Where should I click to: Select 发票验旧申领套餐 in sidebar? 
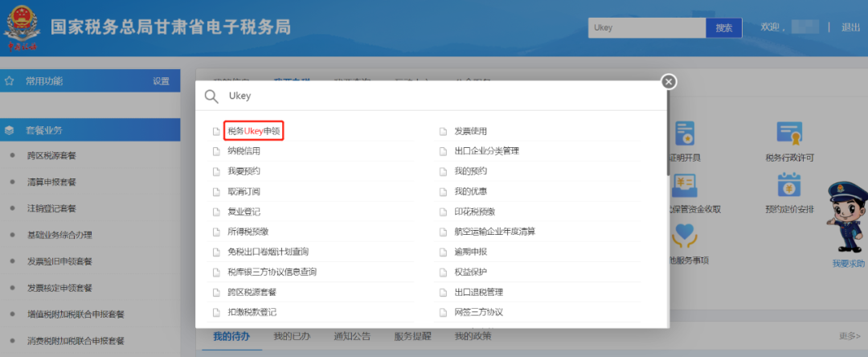(59, 262)
